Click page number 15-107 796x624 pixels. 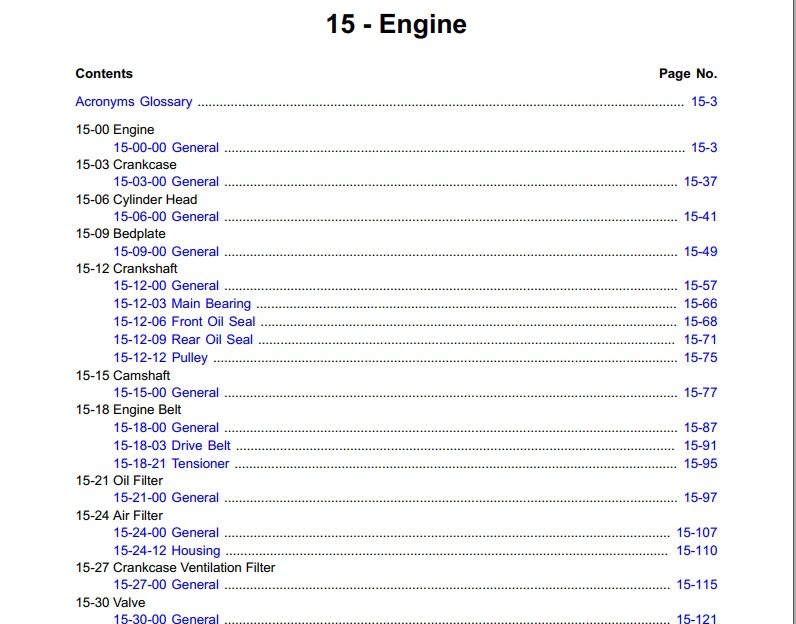click(697, 533)
